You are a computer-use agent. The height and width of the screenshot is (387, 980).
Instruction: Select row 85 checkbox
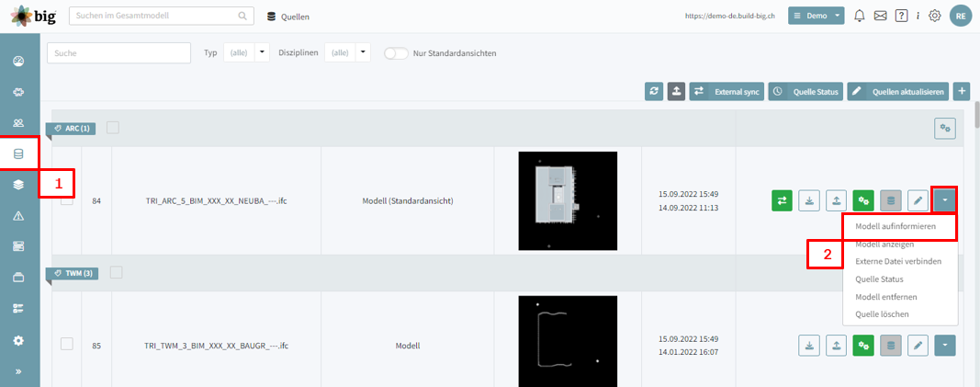[x=67, y=344]
